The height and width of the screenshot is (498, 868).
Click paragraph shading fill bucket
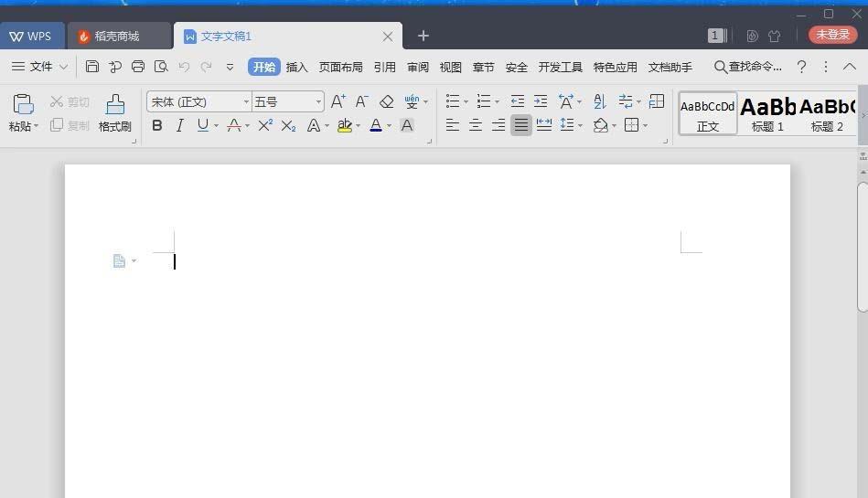point(600,125)
